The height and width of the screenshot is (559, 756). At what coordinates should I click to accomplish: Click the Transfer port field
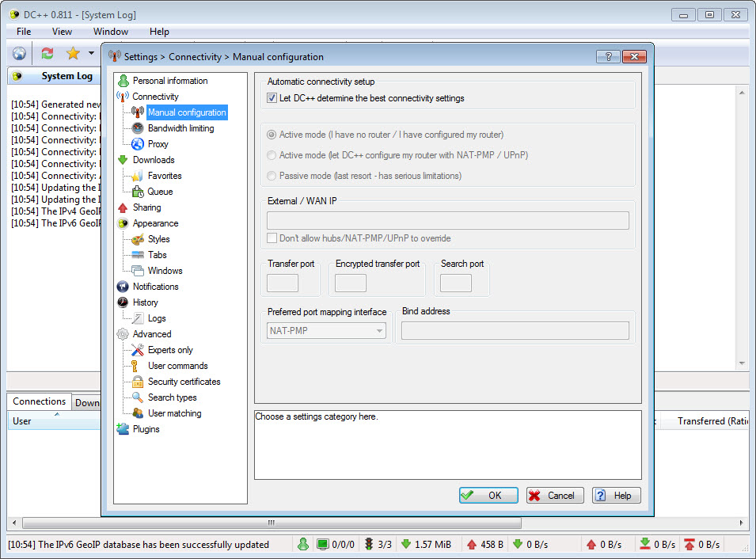pos(283,283)
